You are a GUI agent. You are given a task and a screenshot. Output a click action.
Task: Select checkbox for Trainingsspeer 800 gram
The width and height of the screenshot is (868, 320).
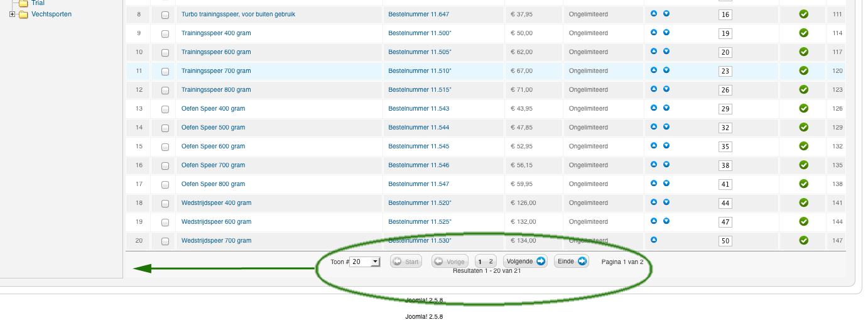(x=165, y=90)
